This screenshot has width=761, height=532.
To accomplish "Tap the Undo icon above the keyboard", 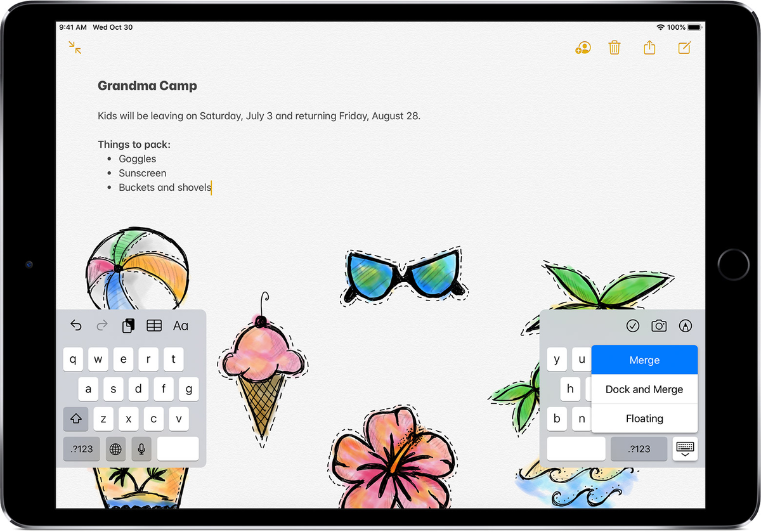I will [x=76, y=325].
